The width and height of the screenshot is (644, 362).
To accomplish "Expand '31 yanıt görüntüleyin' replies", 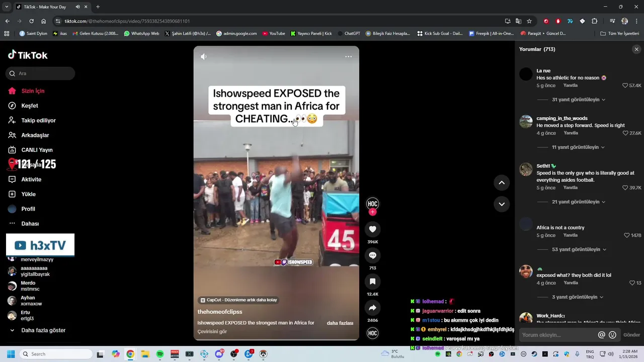I will (x=578, y=100).
